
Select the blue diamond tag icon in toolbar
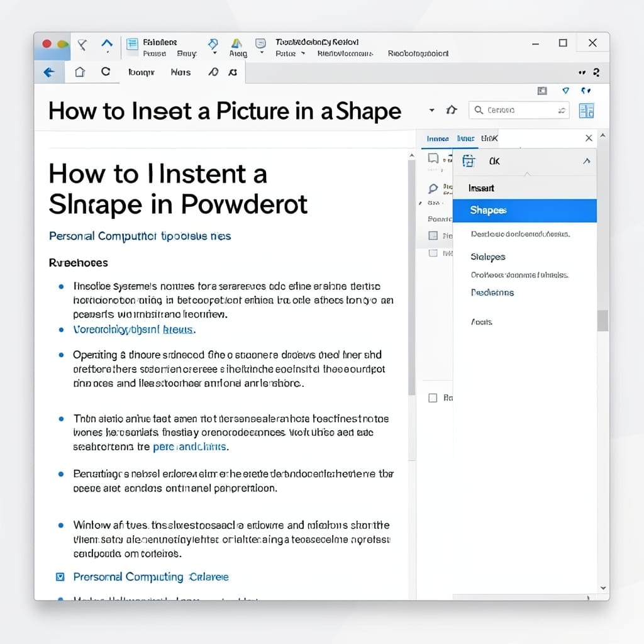[213, 43]
